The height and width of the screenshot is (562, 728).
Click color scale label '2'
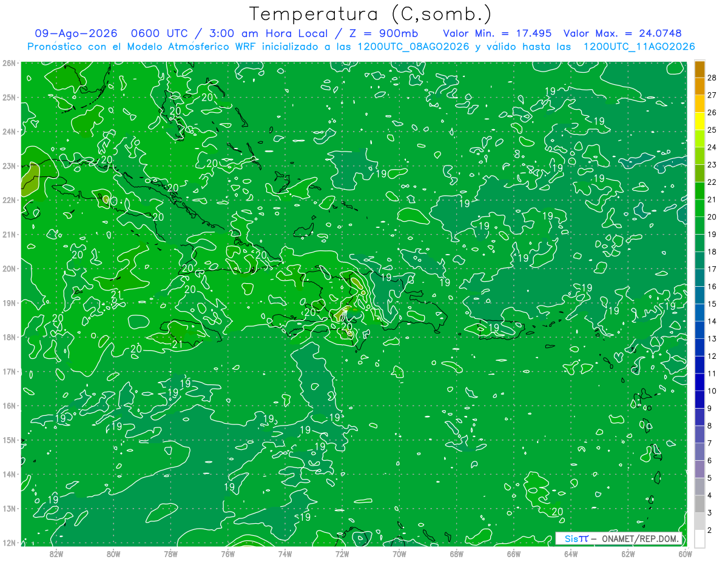coord(710,530)
